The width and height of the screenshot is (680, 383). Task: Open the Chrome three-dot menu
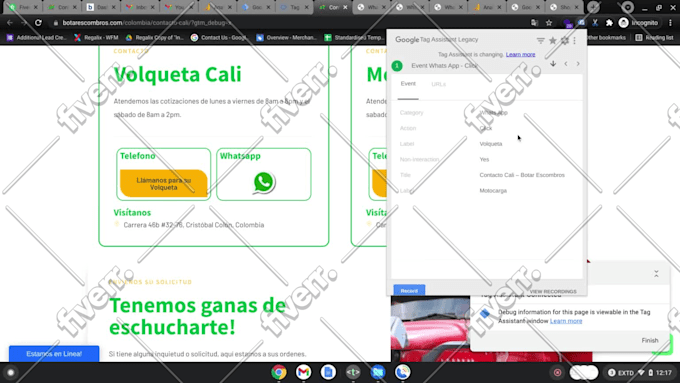[x=671, y=23]
